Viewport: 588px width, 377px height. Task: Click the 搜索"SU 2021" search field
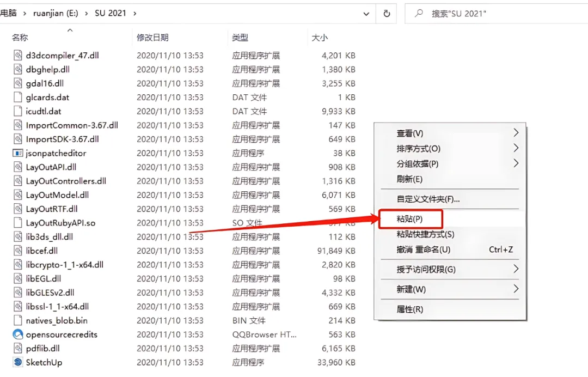(x=497, y=14)
